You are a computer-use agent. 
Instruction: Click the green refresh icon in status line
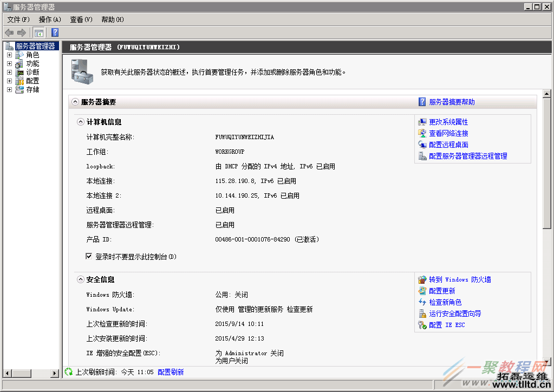tap(69, 372)
